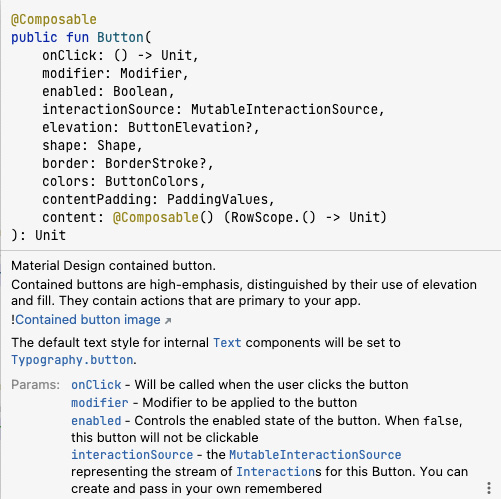Viewport: 501px width, 499px height.
Task: Follow the Text component link
Action: pos(227,343)
